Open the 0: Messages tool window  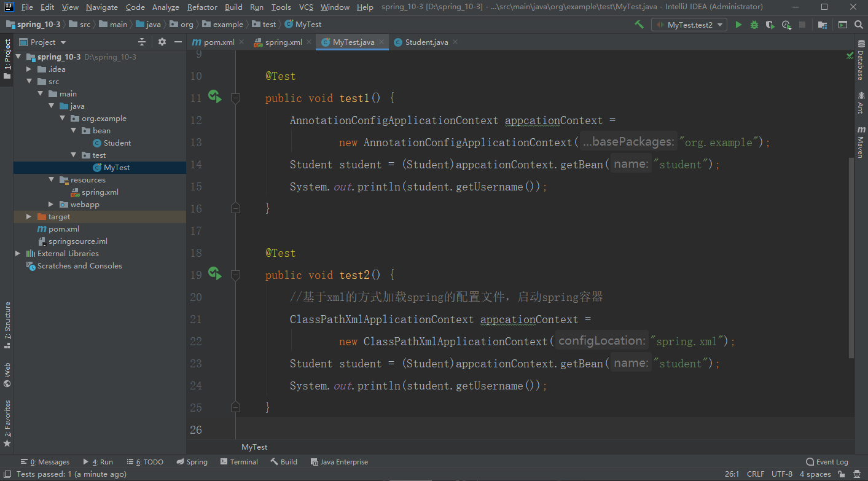(45, 462)
